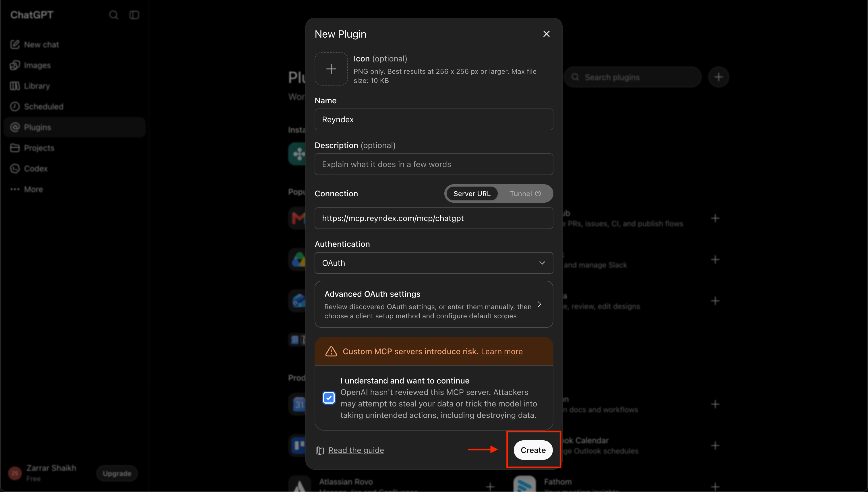Click the Atlassian Rovo plugin icon
This screenshot has height=492, width=868.
pos(299,484)
